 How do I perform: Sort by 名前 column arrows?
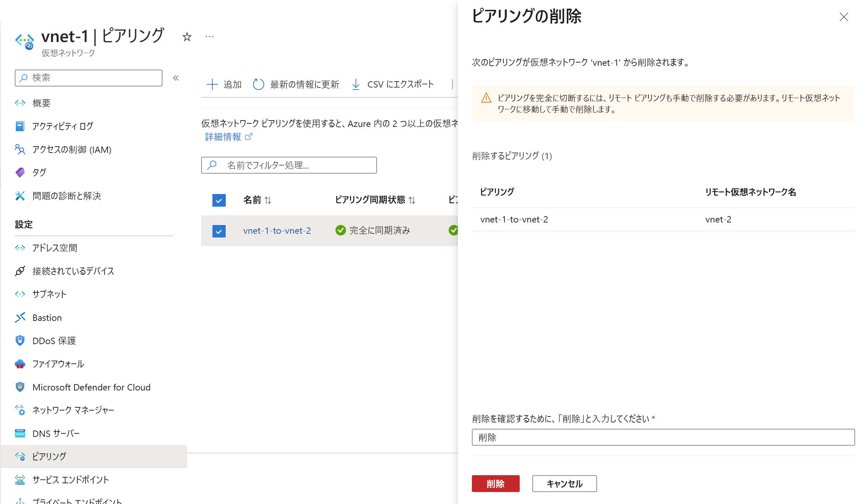pos(268,200)
